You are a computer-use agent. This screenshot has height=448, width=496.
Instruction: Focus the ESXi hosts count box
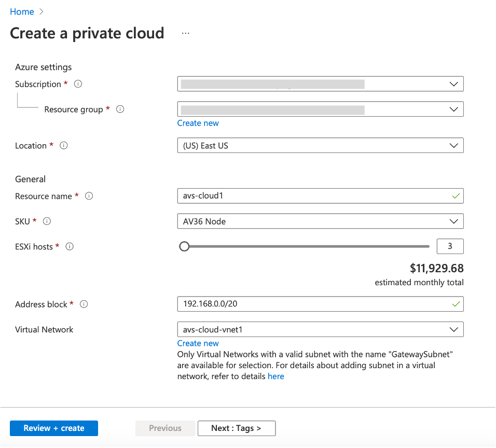coord(450,246)
